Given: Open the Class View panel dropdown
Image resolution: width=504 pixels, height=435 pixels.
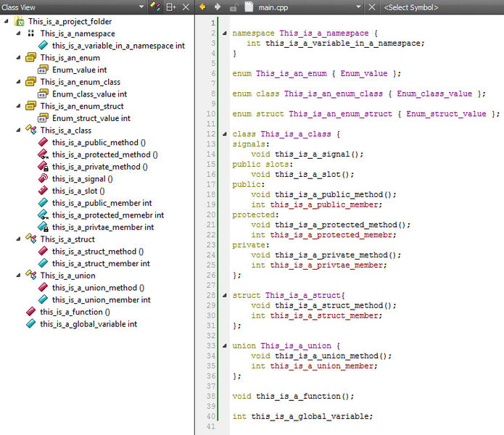Looking at the screenshot, I should coord(140,7).
